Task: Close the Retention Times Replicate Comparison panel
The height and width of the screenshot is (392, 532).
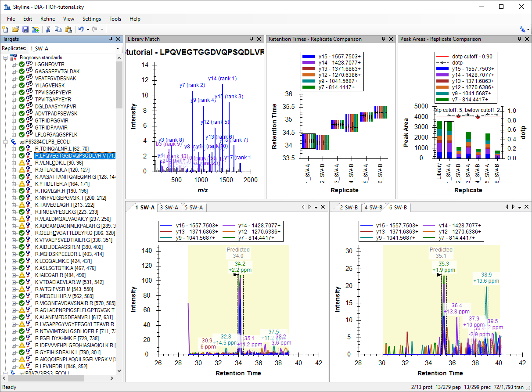Action: (x=391, y=39)
